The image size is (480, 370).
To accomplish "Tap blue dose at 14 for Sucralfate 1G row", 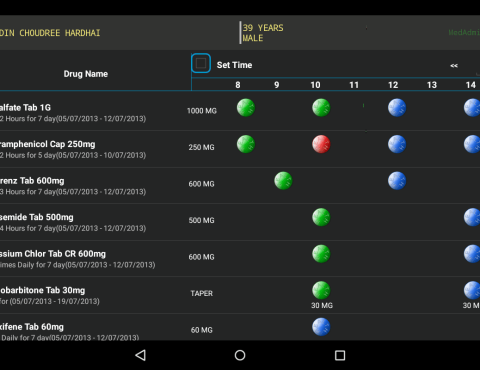I will [472, 108].
